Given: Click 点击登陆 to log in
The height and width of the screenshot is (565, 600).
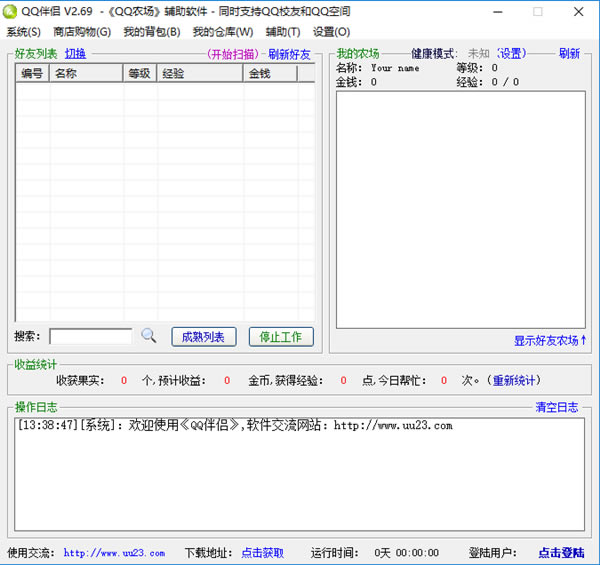Looking at the screenshot, I should [561, 552].
